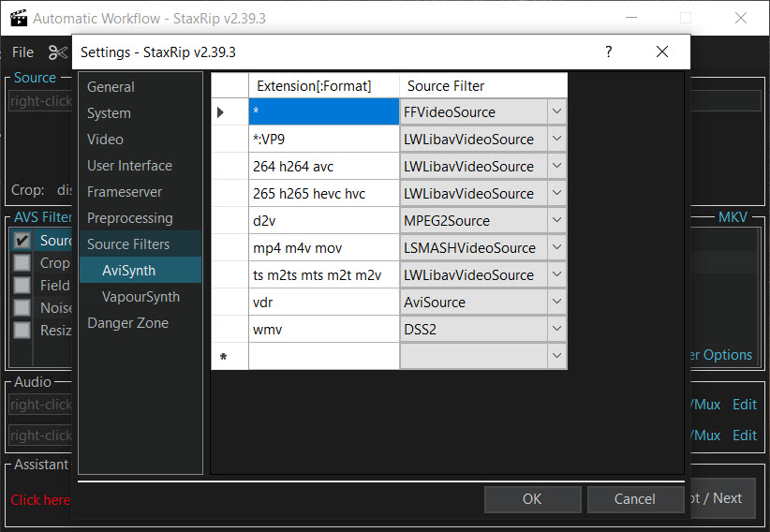This screenshot has height=532, width=770.
Task: Open source filter dropdown for 264 h264 avc
Action: coord(556,166)
